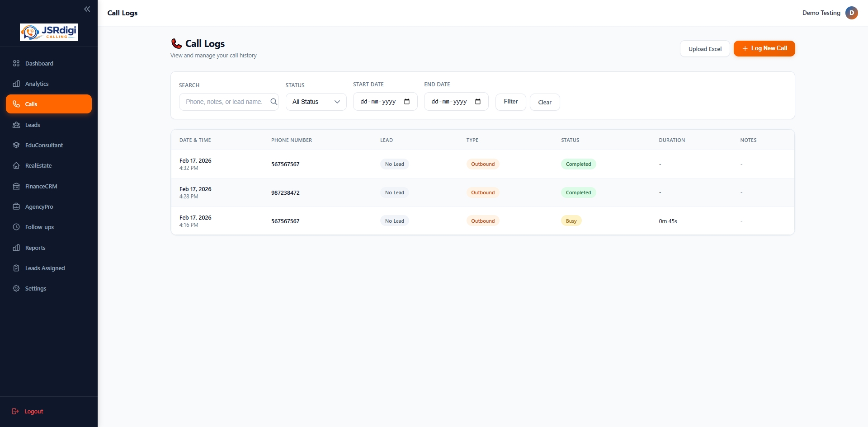The width and height of the screenshot is (868, 427).
Task: Click the Status column header
Action: pos(570,140)
